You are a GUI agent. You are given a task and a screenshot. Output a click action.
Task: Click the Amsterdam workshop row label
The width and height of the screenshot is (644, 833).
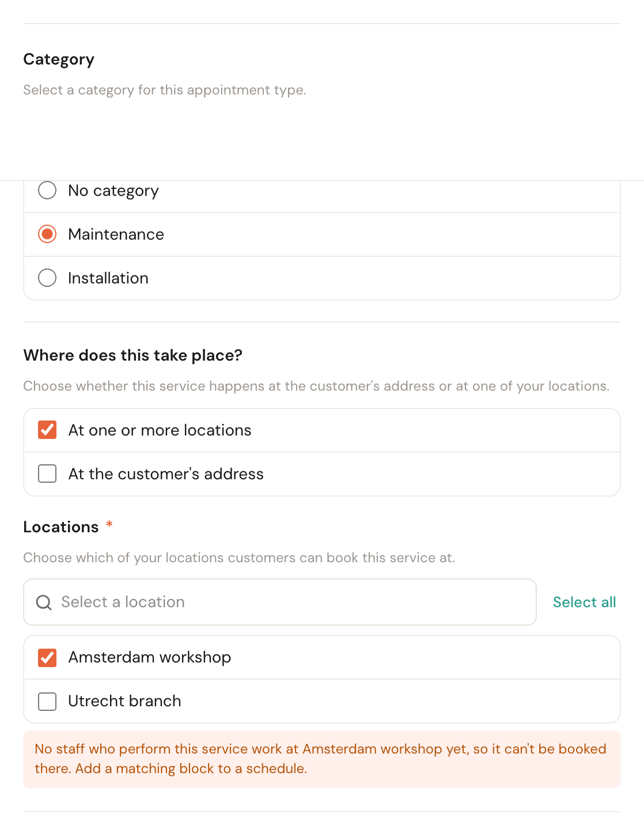tap(150, 657)
